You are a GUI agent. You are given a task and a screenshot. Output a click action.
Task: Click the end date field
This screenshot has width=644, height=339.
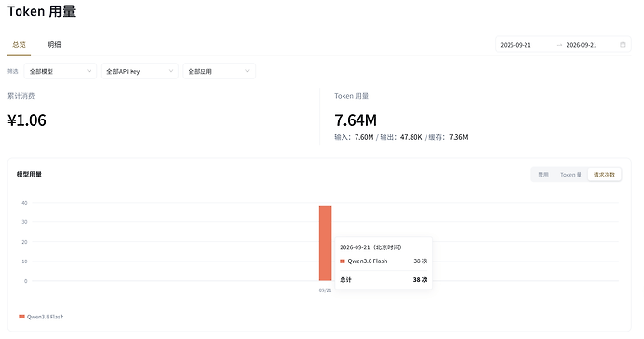point(581,45)
